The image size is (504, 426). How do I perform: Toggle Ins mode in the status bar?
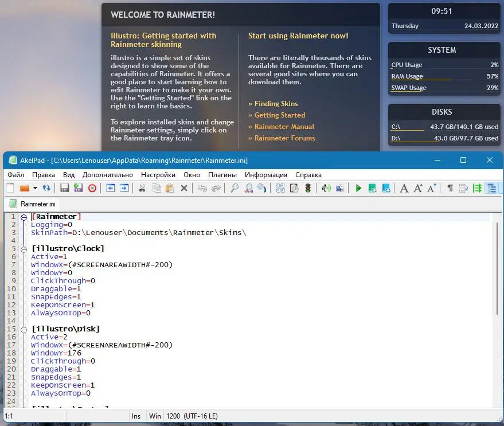[136, 416]
